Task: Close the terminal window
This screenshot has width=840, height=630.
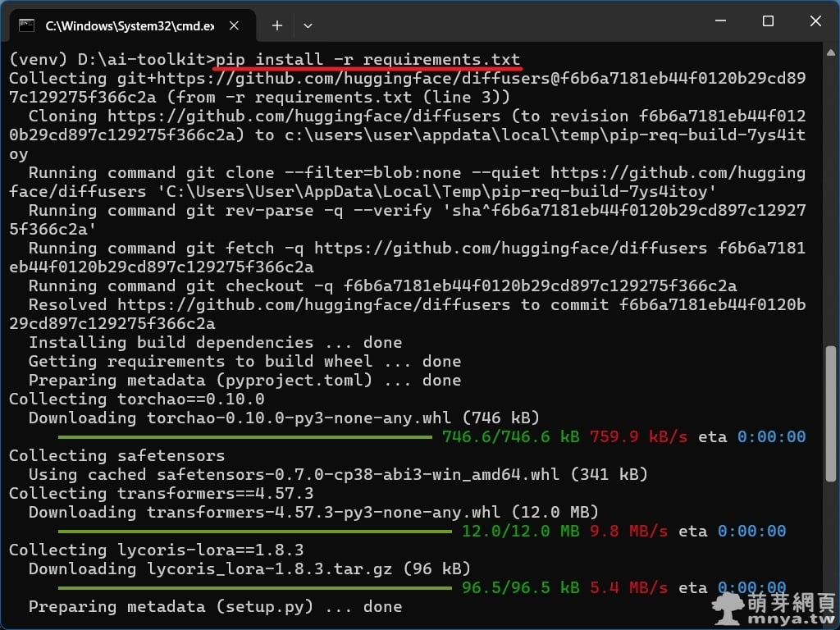Action: [816, 22]
